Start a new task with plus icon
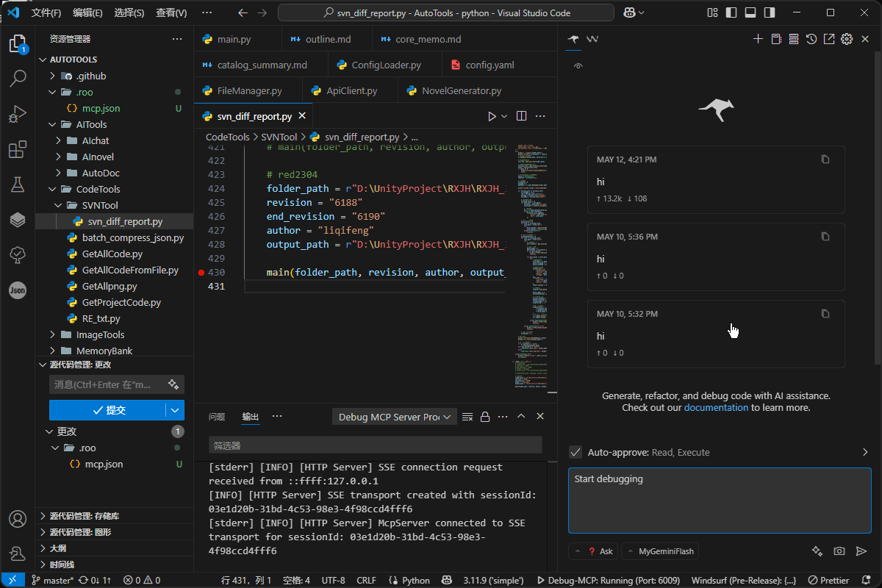882x588 pixels. point(759,39)
